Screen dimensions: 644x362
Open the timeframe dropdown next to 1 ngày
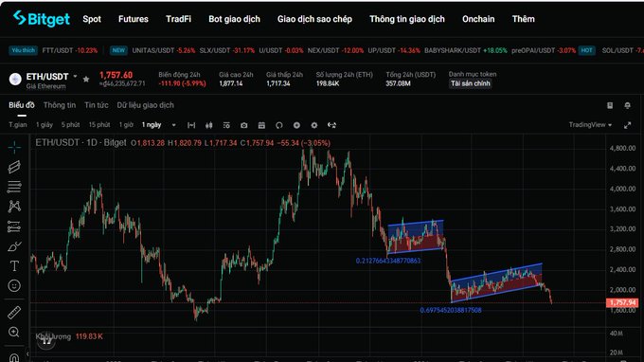click(173, 125)
